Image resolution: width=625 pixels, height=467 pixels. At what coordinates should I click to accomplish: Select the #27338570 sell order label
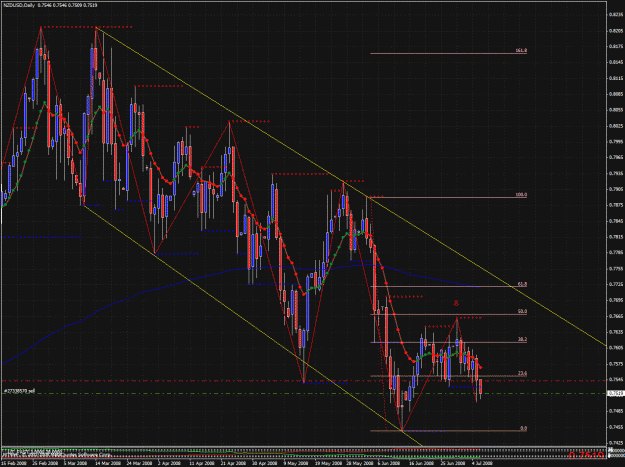click(19, 391)
